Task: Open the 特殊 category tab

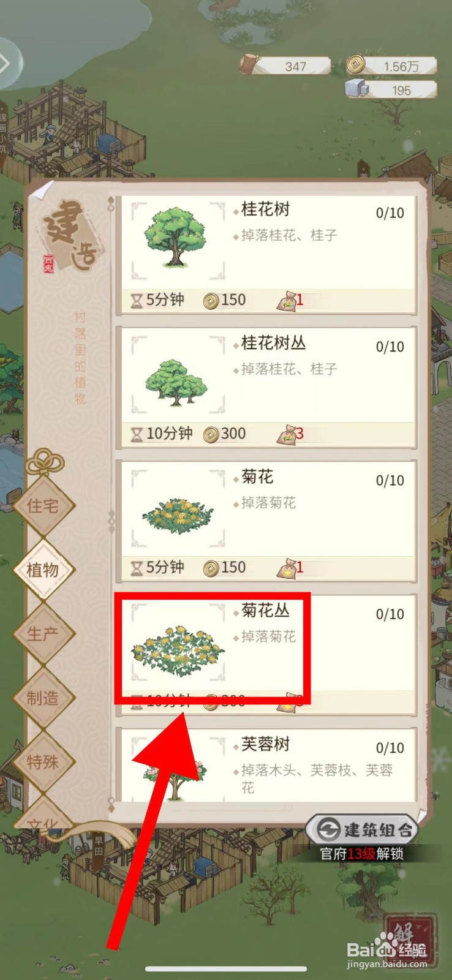Action: pyautogui.click(x=43, y=763)
